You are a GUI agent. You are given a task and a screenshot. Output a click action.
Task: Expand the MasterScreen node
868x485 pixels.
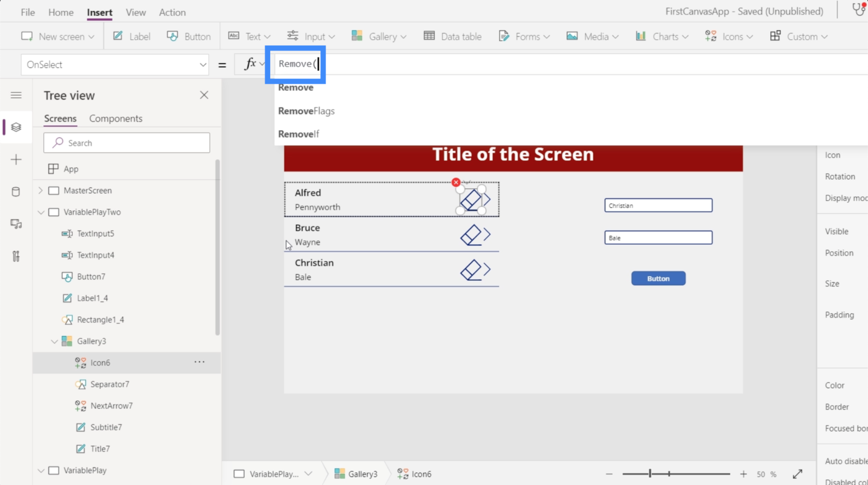coord(40,190)
